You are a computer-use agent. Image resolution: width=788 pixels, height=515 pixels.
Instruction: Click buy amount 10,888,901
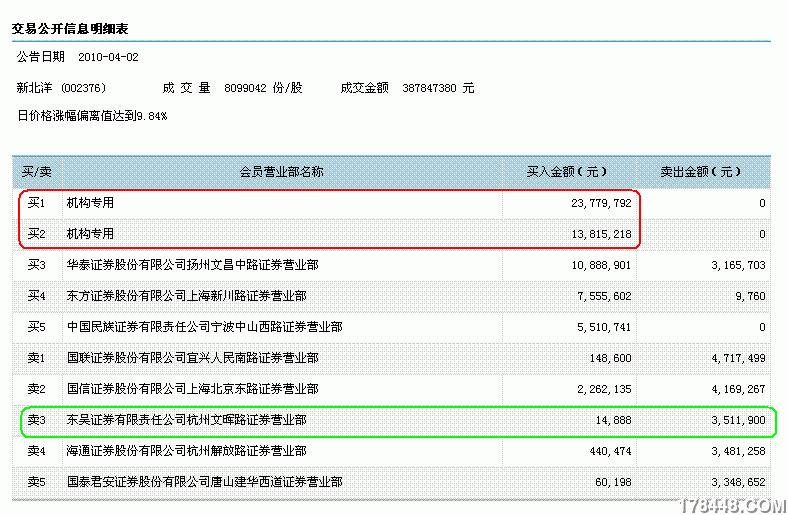(x=601, y=265)
